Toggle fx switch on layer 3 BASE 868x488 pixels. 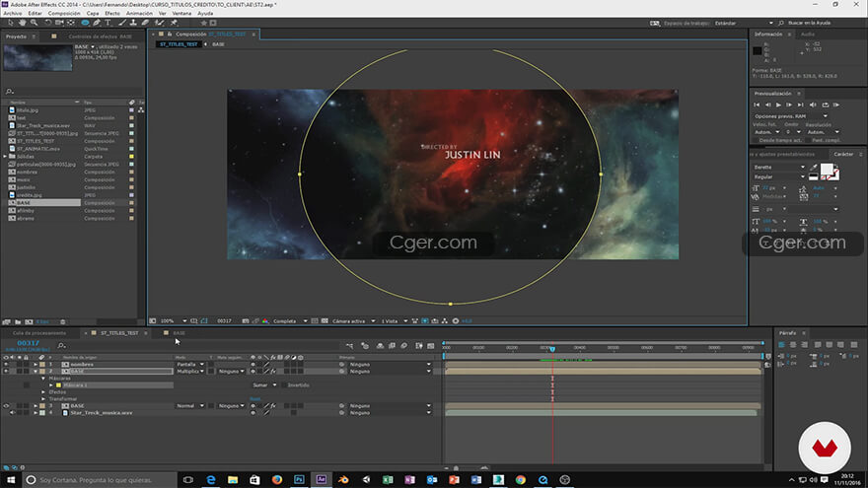[x=273, y=406]
